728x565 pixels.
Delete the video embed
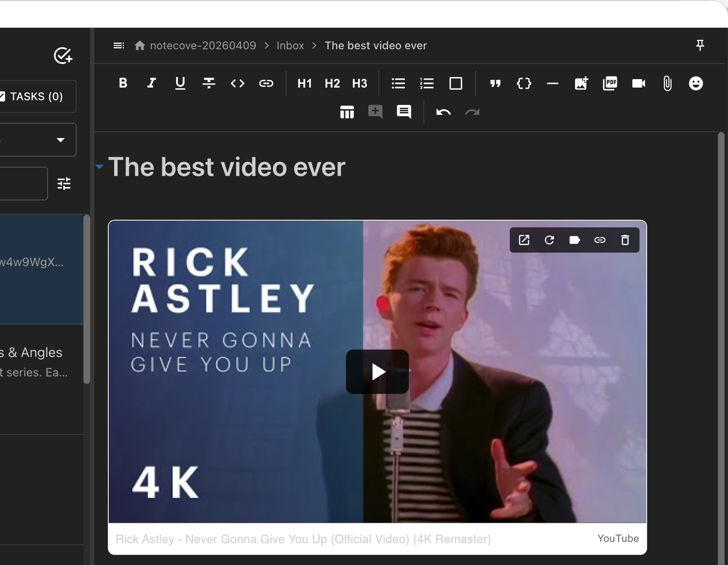tap(625, 240)
